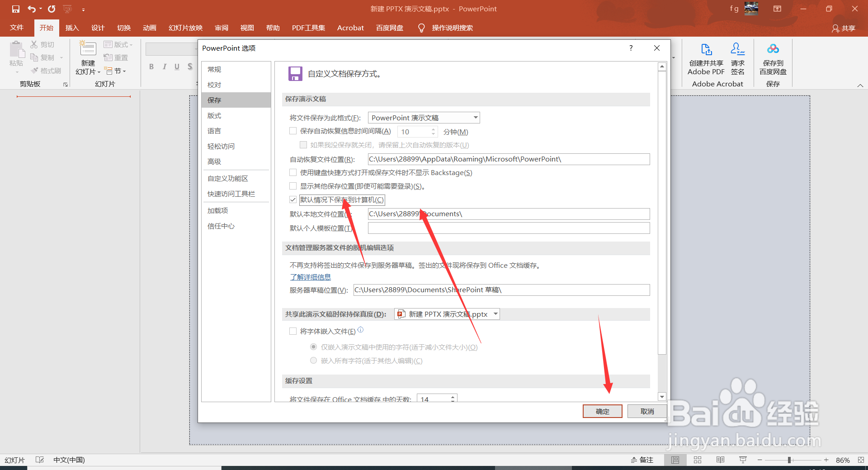Screen dimensions: 868x470
Task: Click Create and Share Adobe PDF icon
Action: 706,49
